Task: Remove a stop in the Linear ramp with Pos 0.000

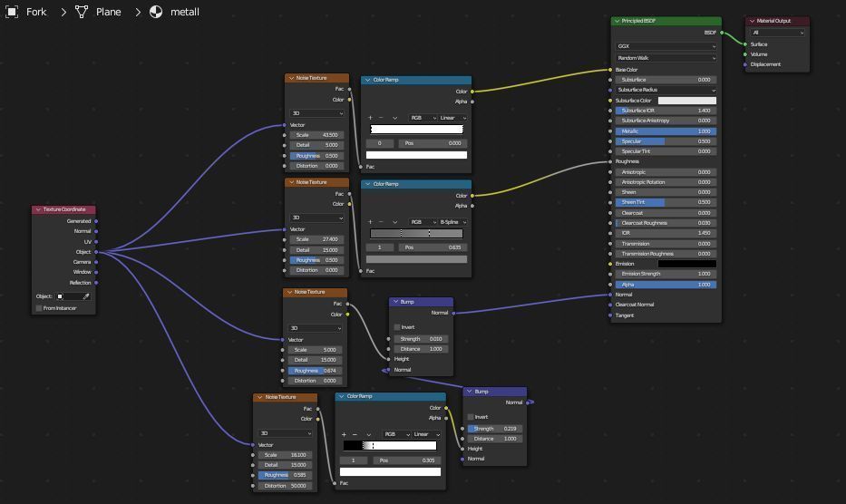Action: point(381,118)
